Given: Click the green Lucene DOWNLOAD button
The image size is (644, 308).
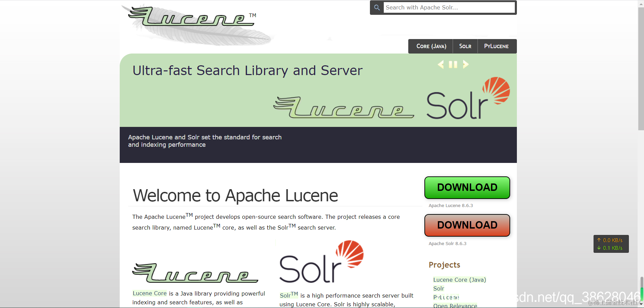Looking at the screenshot, I should click(467, 187).
